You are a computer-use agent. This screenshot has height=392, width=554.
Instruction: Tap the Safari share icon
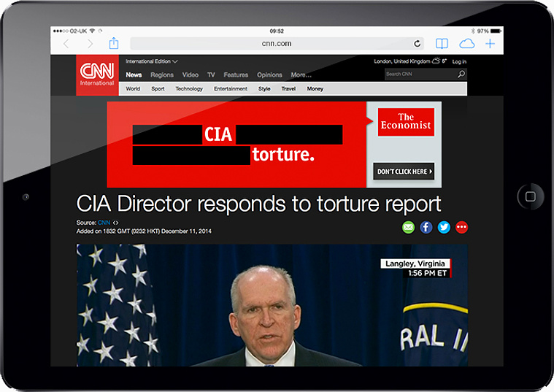[x=114, y=44]
